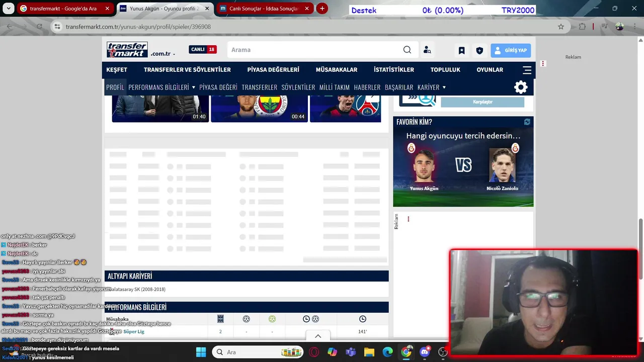Click the Chrome address bar URL
The height and width of the screenshot is (362, 644).
(138, 27)
